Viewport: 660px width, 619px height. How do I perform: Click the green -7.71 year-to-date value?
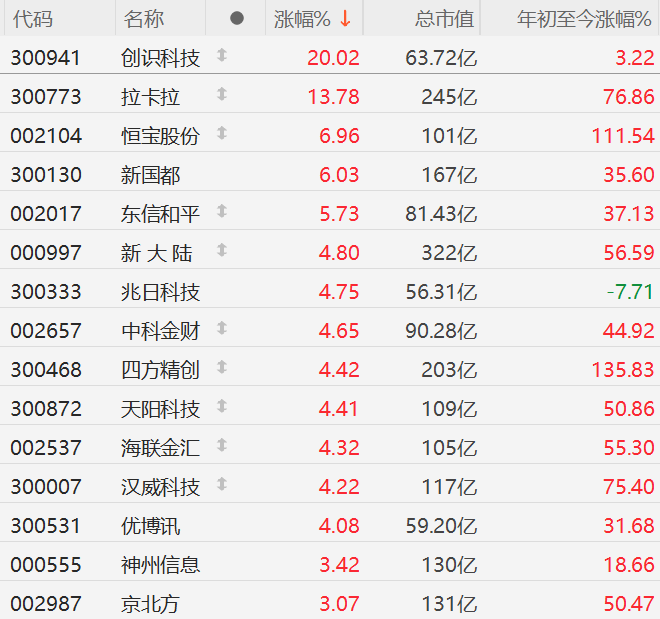click(630, 292)
